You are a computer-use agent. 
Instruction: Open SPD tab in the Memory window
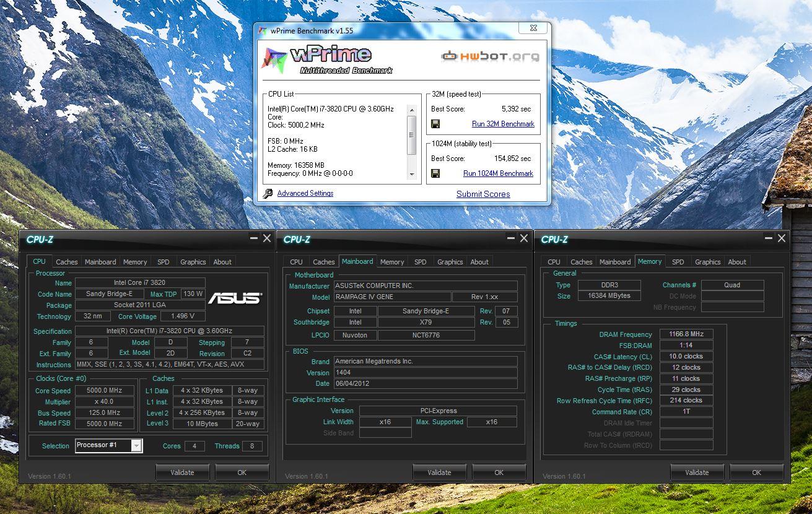[x=678, y=262]
